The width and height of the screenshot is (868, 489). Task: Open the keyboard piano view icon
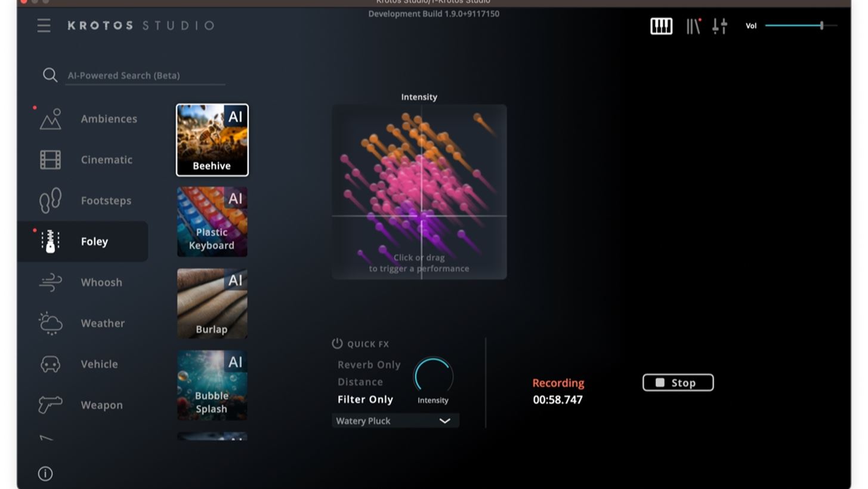click(x=661, y=26)
